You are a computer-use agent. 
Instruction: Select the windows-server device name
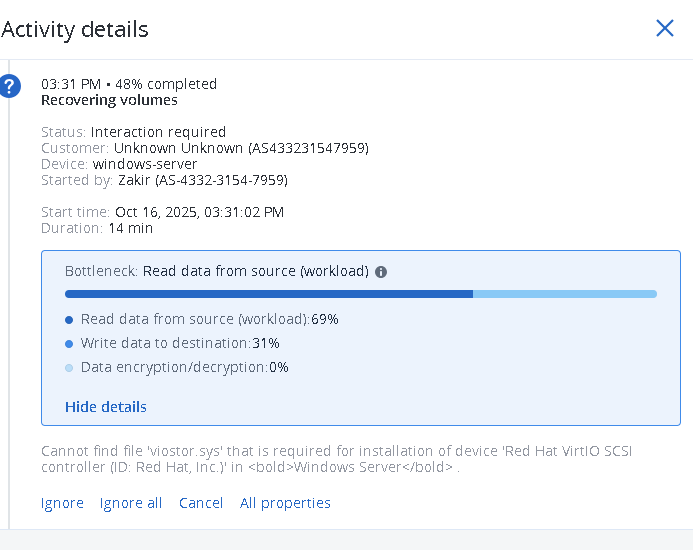click(145, 164)
